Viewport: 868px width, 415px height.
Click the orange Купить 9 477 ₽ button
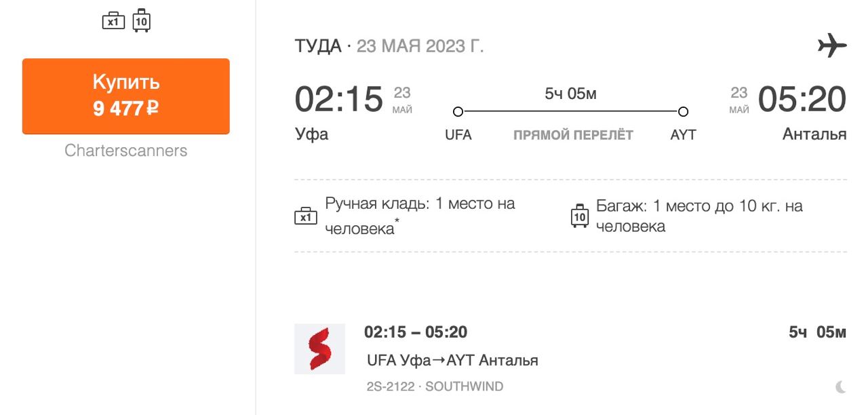(125, 96)
